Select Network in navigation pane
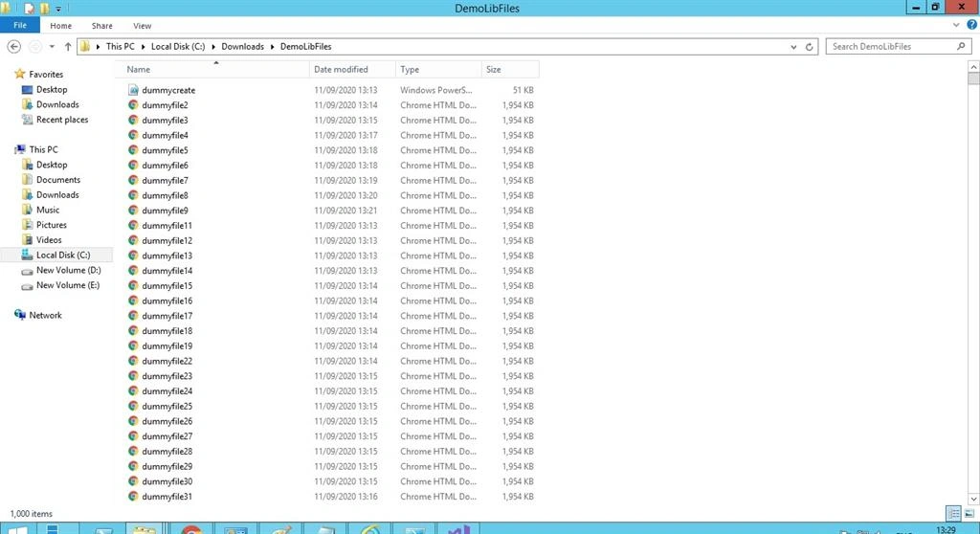This screenshot has width=980, height=534. point(45,315)
